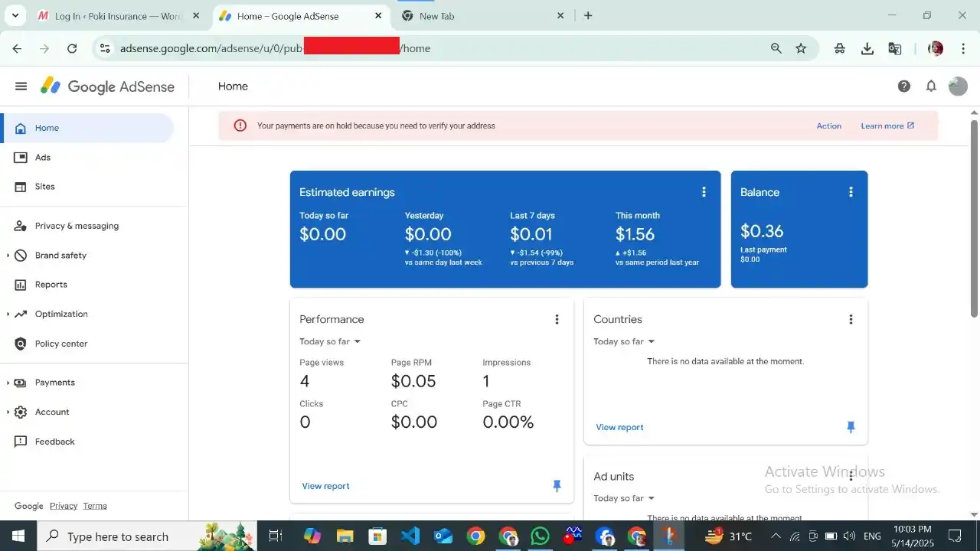Open the Google account avatar

[x=958, y=86]
